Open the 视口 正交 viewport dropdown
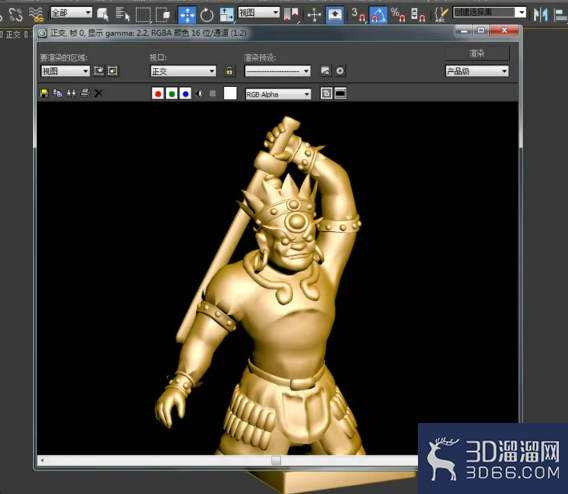The width and height of the screenshot is (568, 494). coord(183,71)
